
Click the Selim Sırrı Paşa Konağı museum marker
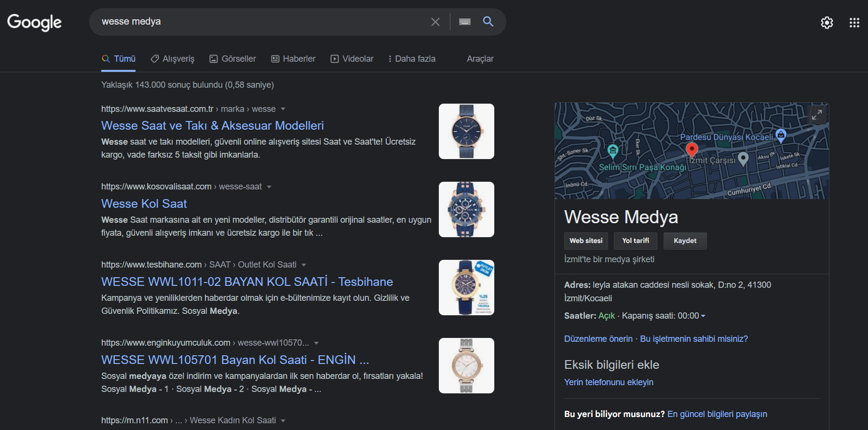click(613, 151)
